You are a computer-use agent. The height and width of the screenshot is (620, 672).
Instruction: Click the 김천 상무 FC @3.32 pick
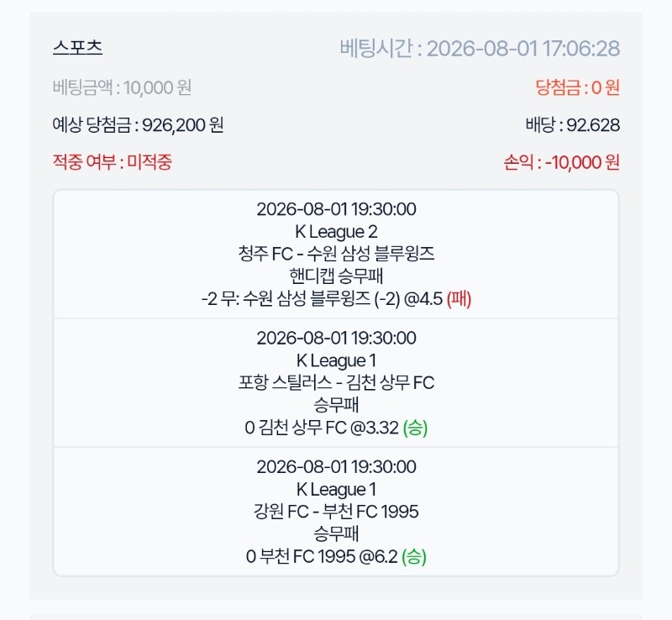[322, 428]
